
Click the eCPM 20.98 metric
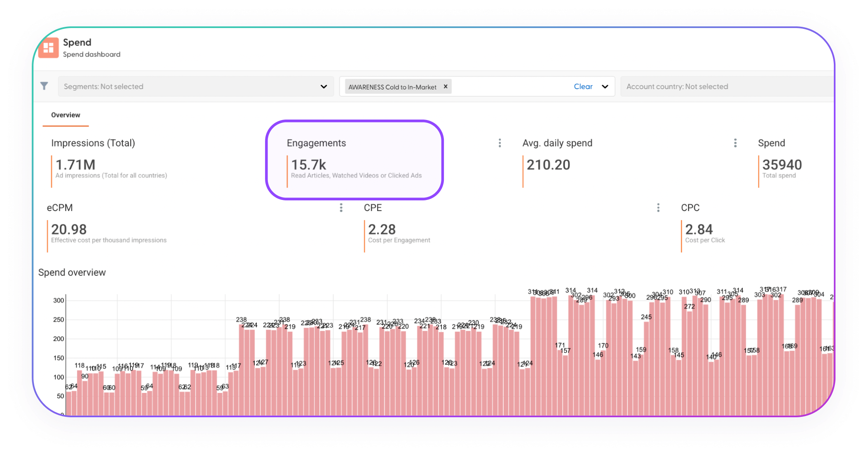[x=69, y=230]
